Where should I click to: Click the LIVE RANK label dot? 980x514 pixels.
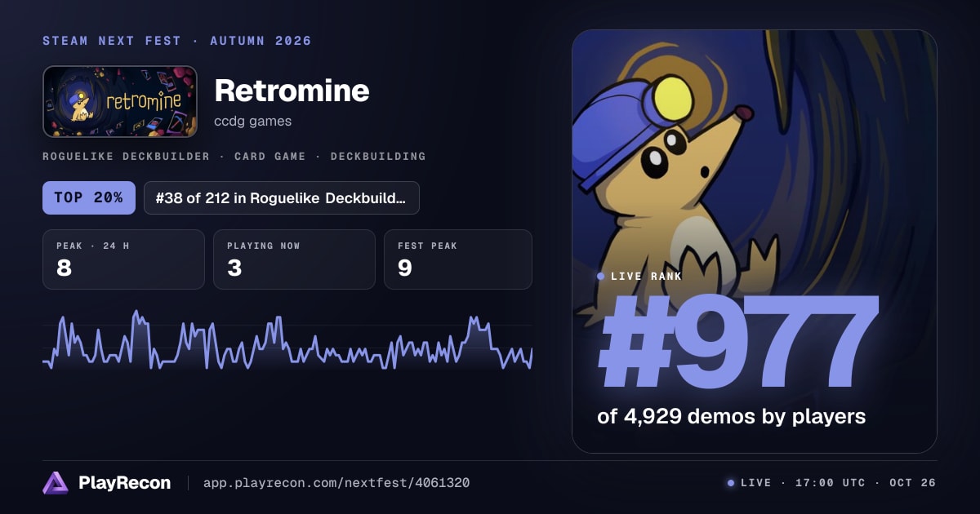click(601, 277)
